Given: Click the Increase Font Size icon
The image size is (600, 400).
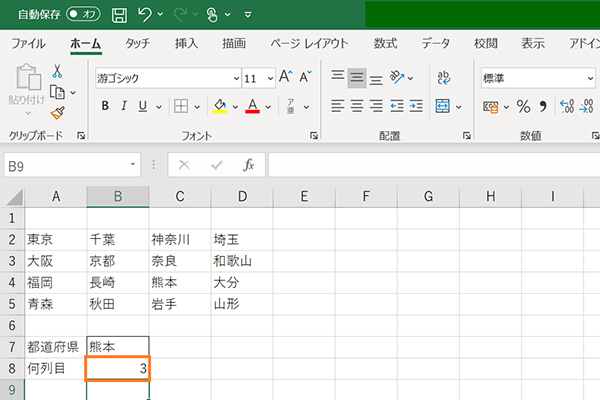Looking at the screenshot, I should [x=286, y=77].
